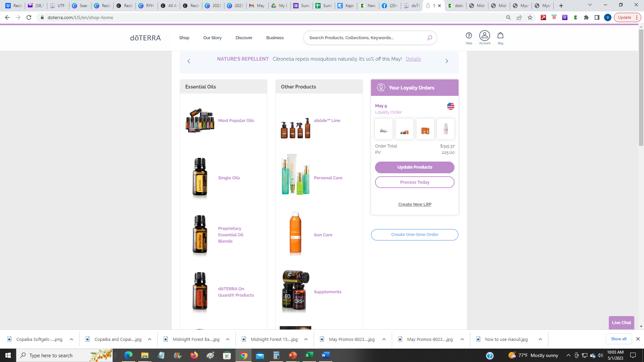Click the search magnifier icon in search box

click(x=429, y=38)
